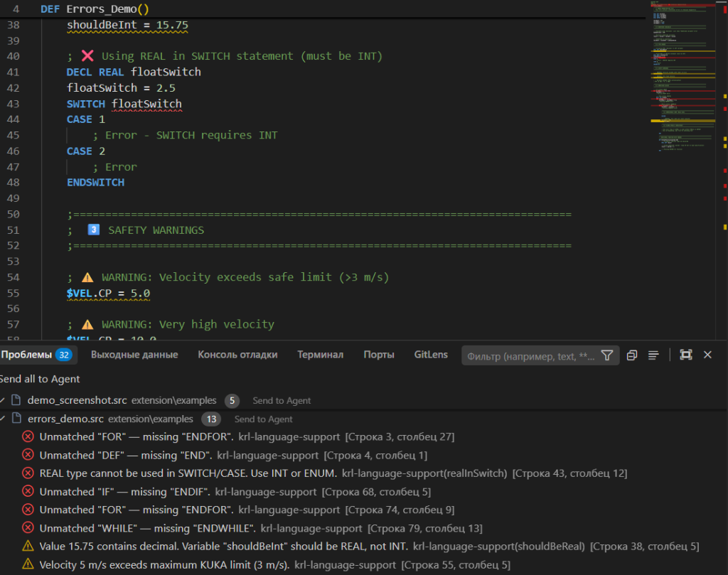Click error icon of Unmatched IF row
The height and width of the screenshot is (575, 728).
[x=28, y=491]
